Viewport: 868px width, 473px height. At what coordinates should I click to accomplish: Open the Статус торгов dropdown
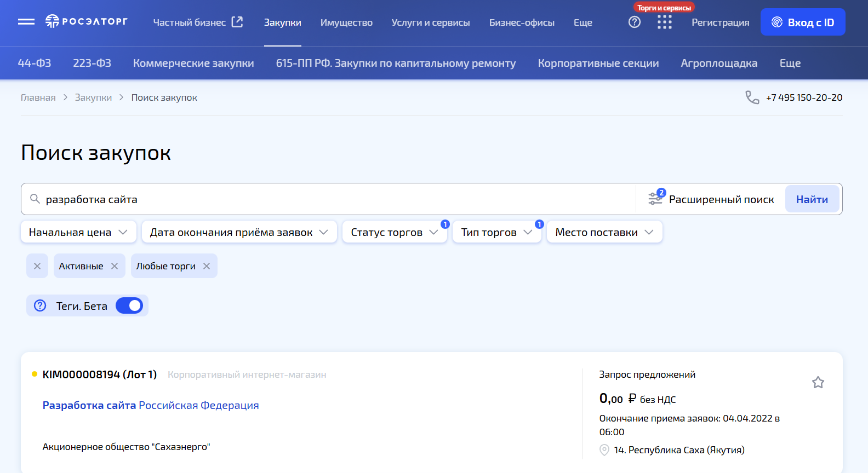click(394, 232)
